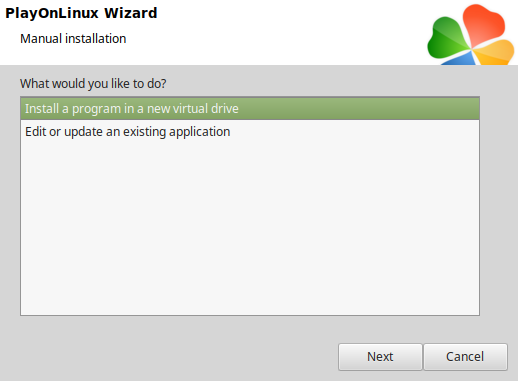Click the What would you like to do label
This screenshot has height=381, width=518.
point(93,84)
